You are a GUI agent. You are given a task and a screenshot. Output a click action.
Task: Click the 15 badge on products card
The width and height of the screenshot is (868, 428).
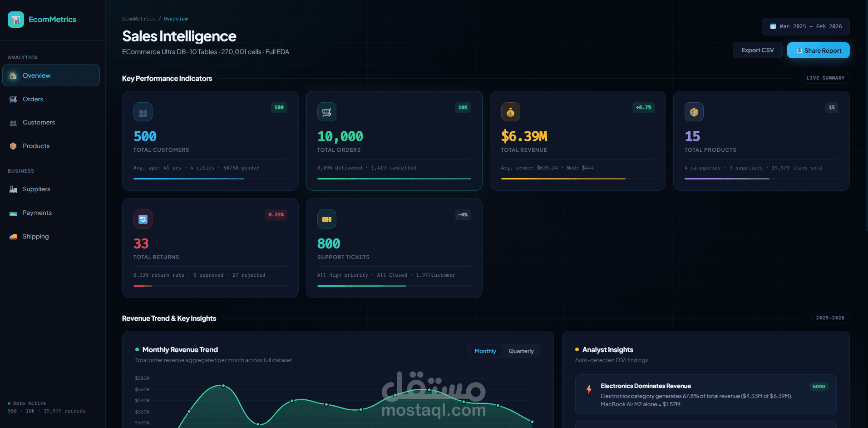(832, 108)
